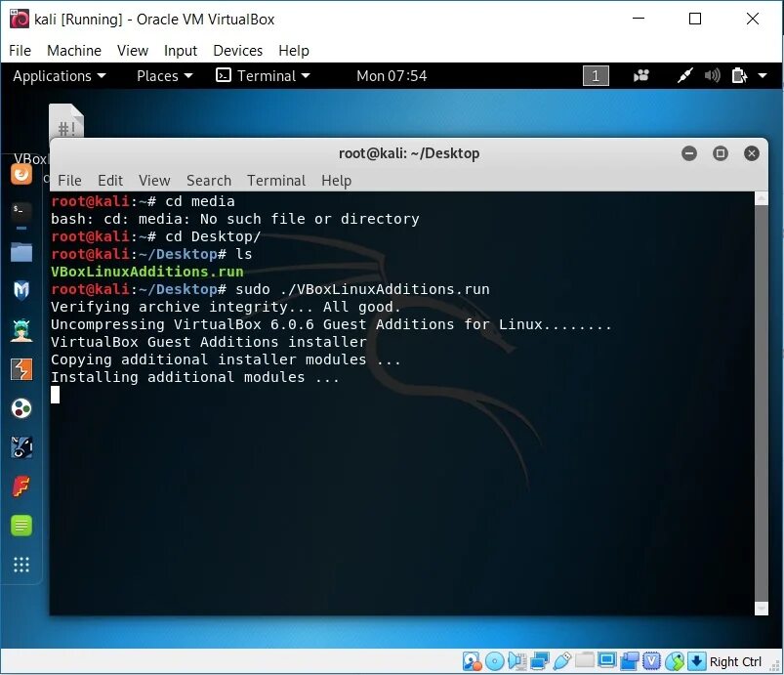This screenshot has height=675, width=784.
Task: Click the green VBoxLinuxAdditions.run filename in terminal
Action: tap(147, 272)
